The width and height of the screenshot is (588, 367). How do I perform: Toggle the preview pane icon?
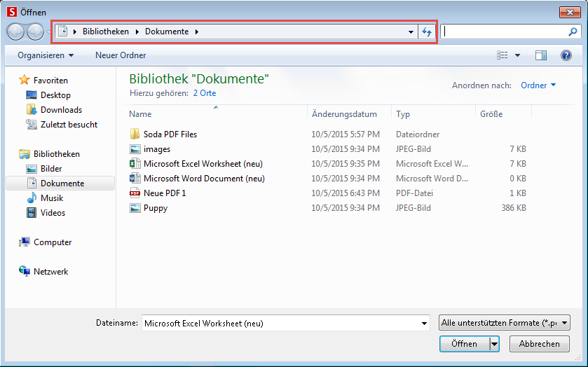(541, 55)
